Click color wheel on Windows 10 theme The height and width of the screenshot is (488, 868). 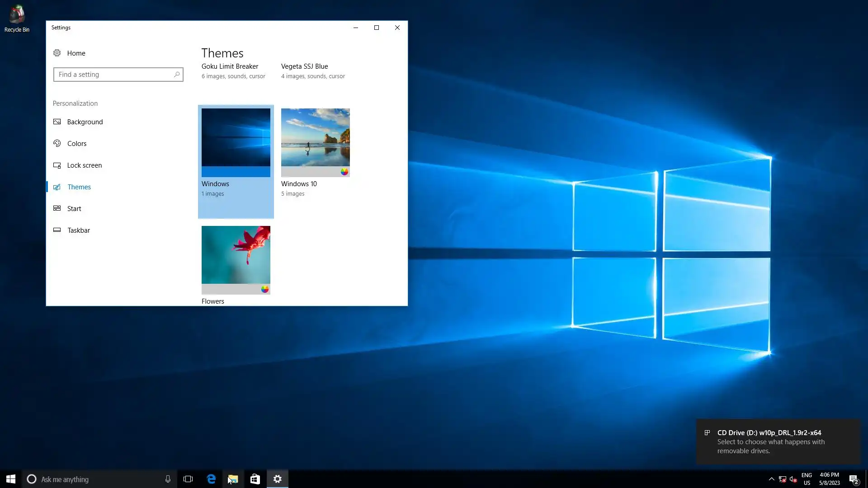[344, 172]
